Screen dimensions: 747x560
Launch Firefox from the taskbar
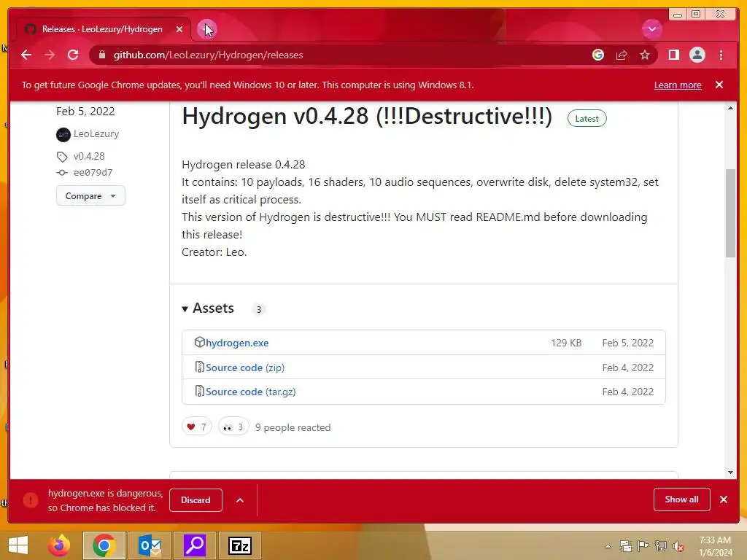59,545
